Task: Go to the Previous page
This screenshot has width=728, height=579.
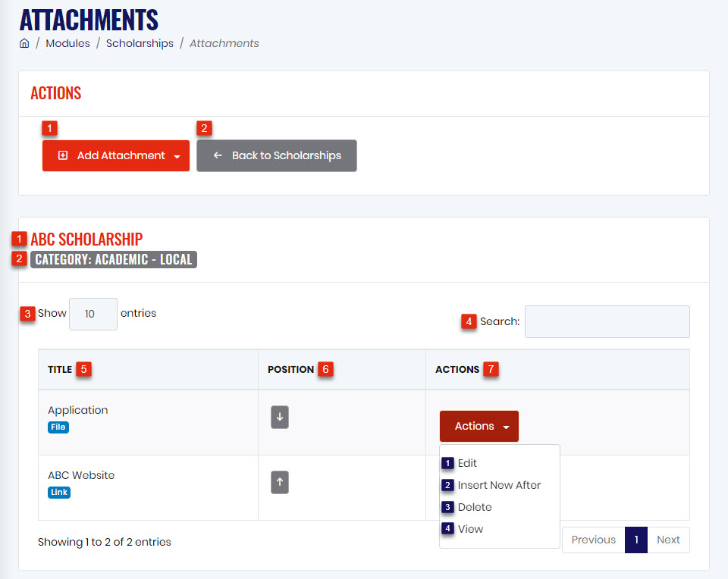Action: coord(593,540)
